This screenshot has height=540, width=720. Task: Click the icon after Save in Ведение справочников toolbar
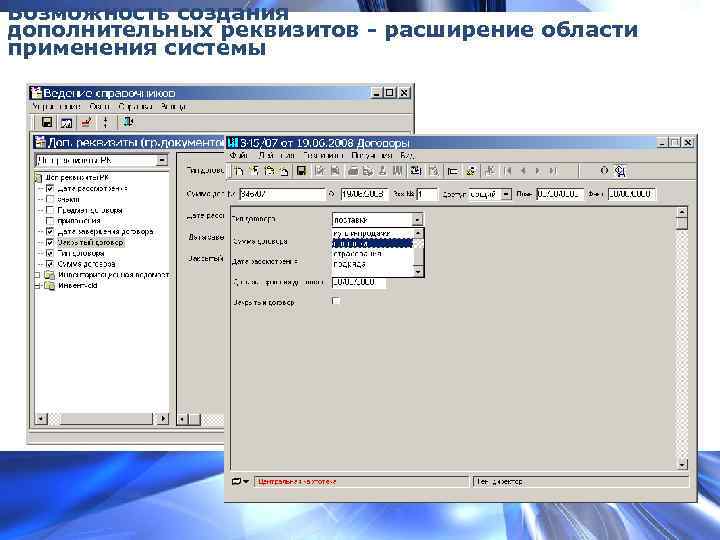(67, 123)
